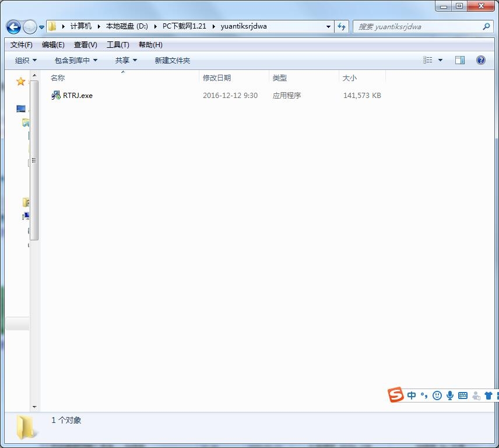Screen dimensions: 499x448
Task: Click the Sogou S logo icon
Action: click(396, 395)
